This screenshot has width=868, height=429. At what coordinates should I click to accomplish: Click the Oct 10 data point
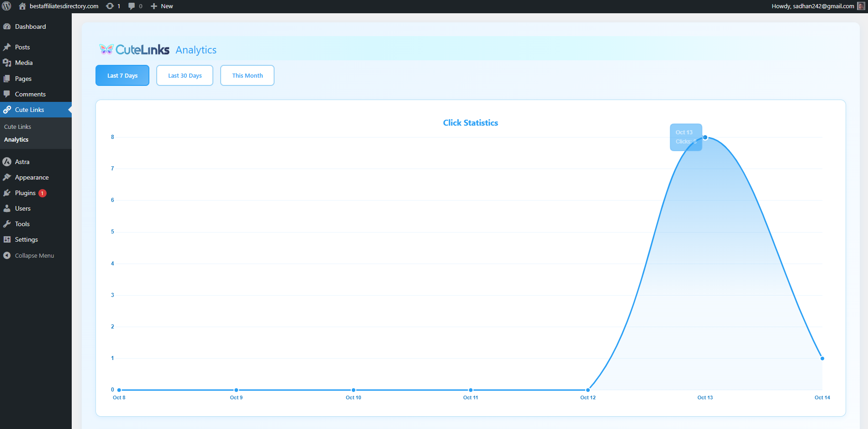[354, 390]
